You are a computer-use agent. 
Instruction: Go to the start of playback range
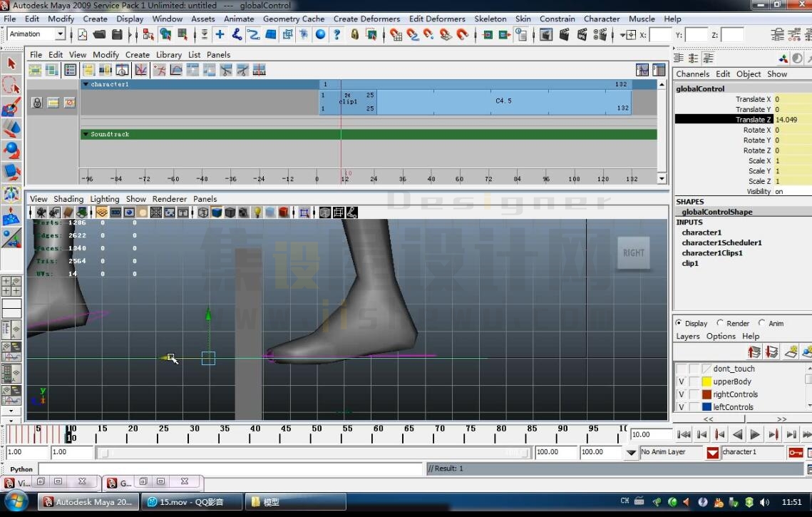[x=684, y=434]
